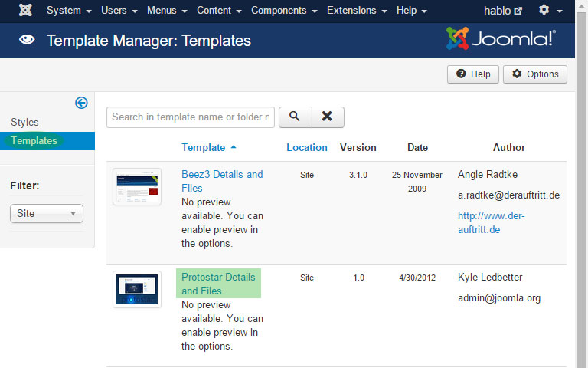Click the admin@joomla.org email text
The width and height of the screenshot is (588, 368).
499,298
